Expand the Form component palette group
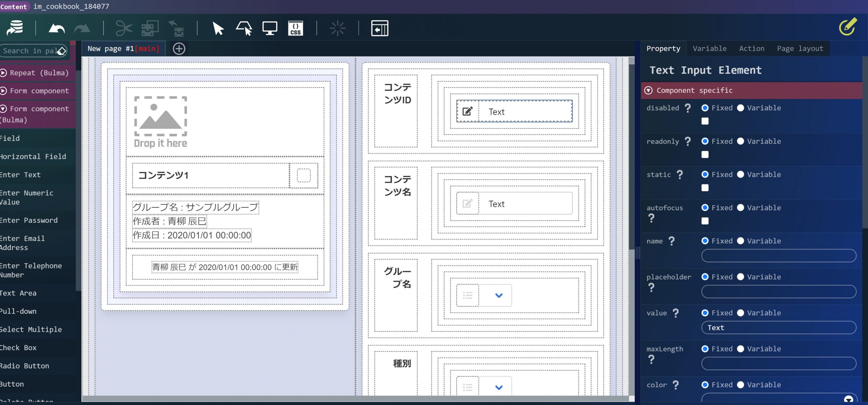This screenshot has width=868, height=405. pos(3,91)
